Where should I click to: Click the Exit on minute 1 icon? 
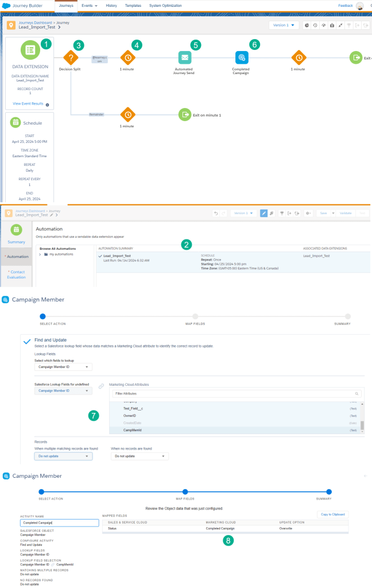(x=184, y=115)
